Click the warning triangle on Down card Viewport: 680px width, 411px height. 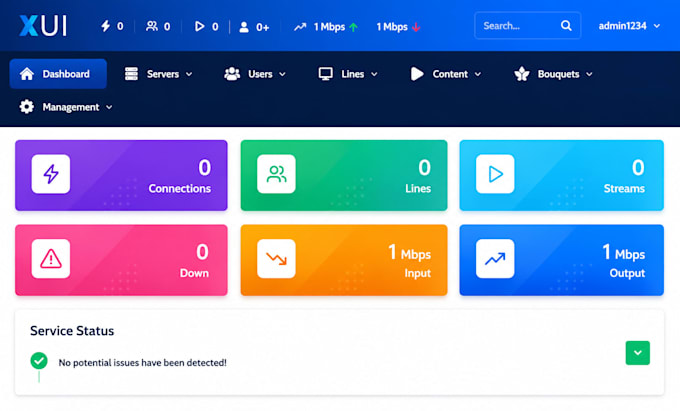tap(51, 259)
